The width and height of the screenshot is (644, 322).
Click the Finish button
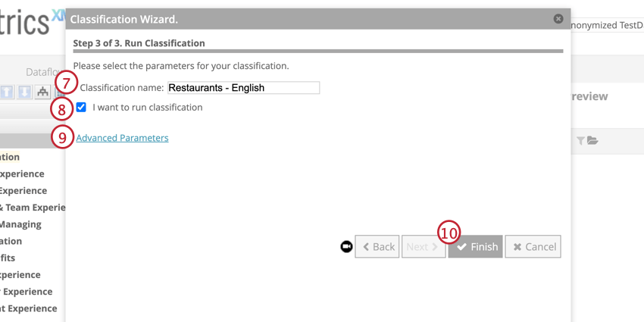475,246
